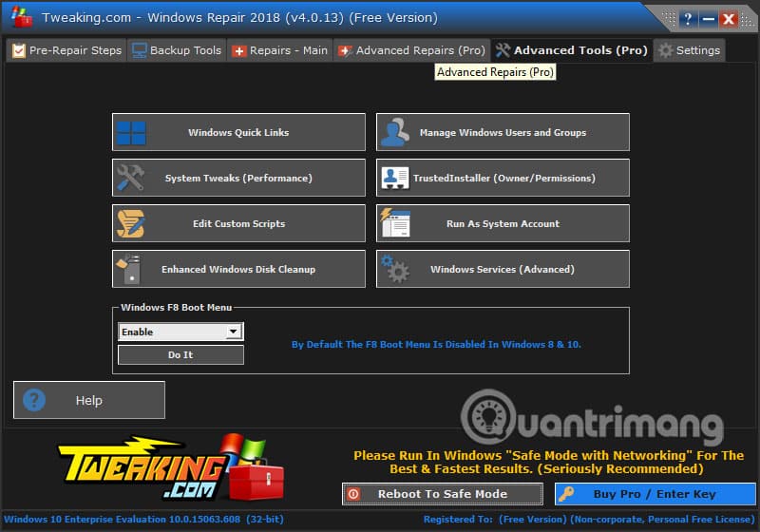Click the key icon on Buy Pro button

point(565,494)
